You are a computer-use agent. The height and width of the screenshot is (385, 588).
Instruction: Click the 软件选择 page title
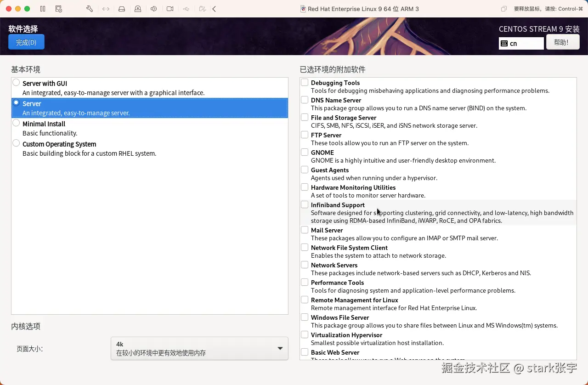point(23,29)
